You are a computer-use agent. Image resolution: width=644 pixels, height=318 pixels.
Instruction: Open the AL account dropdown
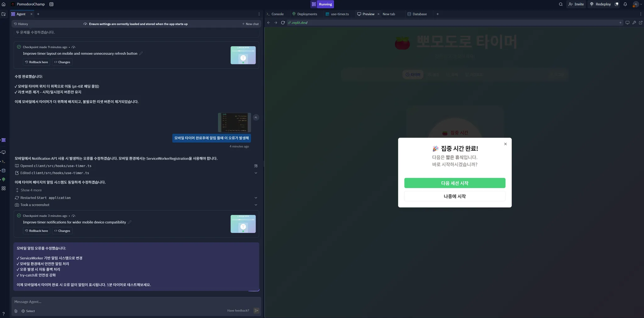click(x=637, y=4)
